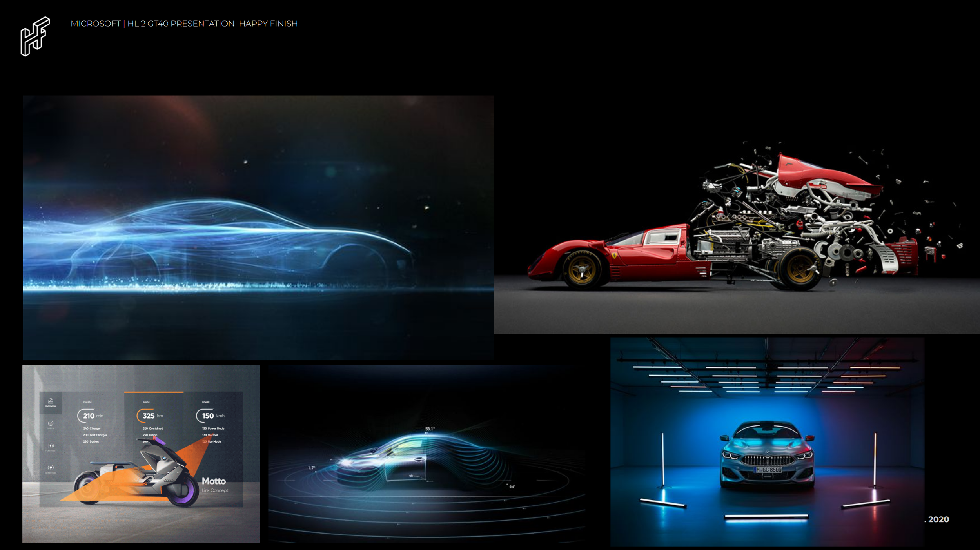Open the Customize plug icon
980x550 pixels.
(51, 468)
